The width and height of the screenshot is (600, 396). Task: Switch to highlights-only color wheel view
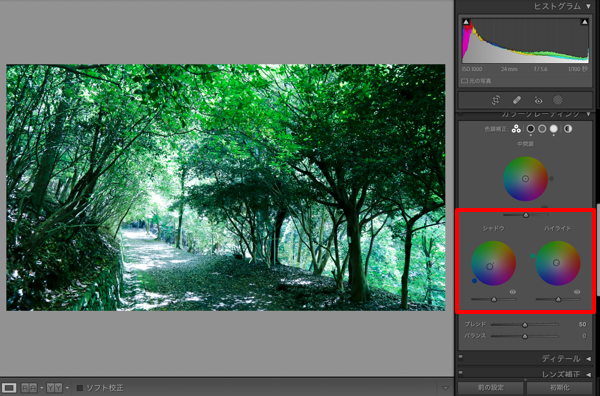coord(554,129)
